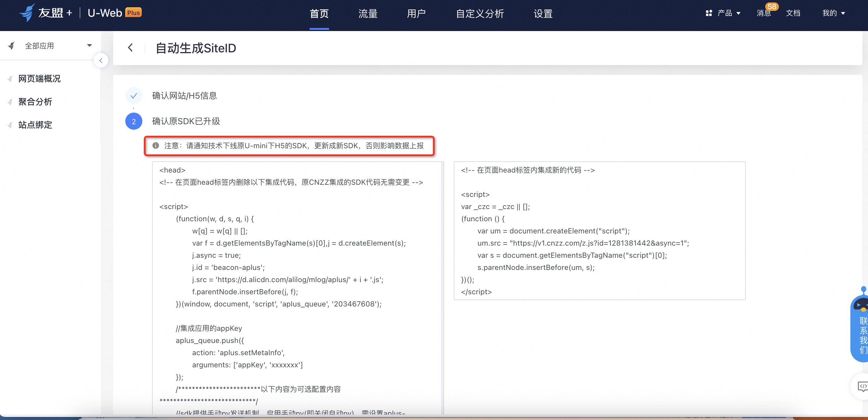Click the 确认原SDK已升级 step label
868x420 pixels.
186,121
